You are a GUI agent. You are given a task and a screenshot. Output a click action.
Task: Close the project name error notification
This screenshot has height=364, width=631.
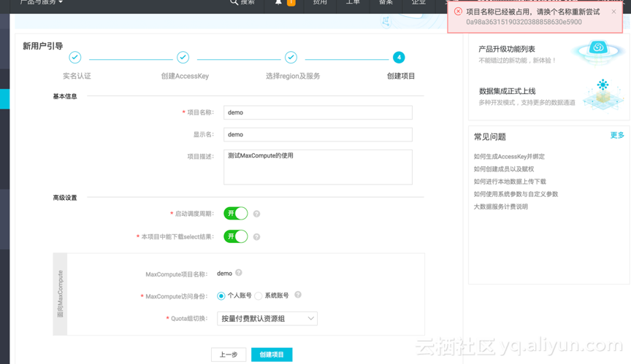point(613,12)
